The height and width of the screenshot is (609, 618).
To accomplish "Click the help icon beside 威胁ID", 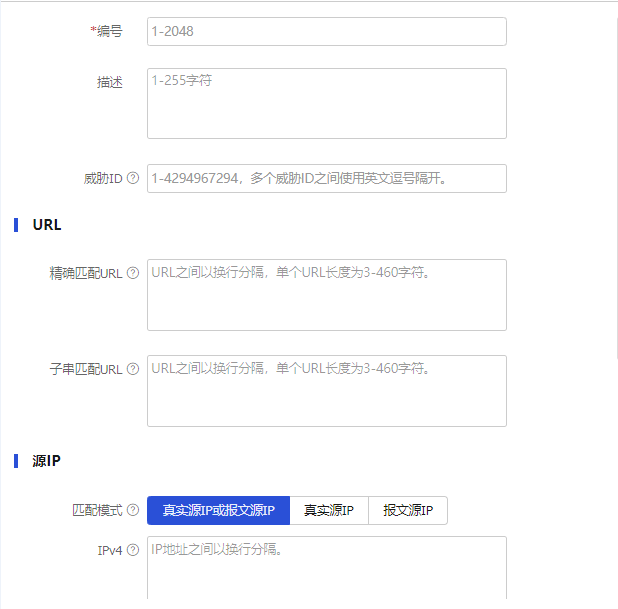I will [x=133, y=179].
